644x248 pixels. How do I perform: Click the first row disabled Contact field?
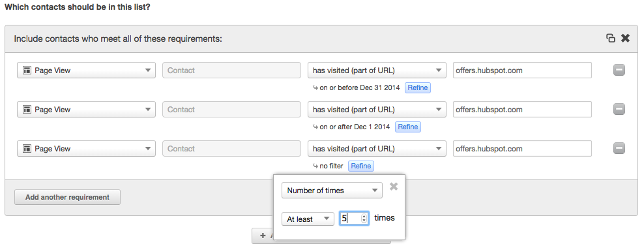click(x=231, y=70)
